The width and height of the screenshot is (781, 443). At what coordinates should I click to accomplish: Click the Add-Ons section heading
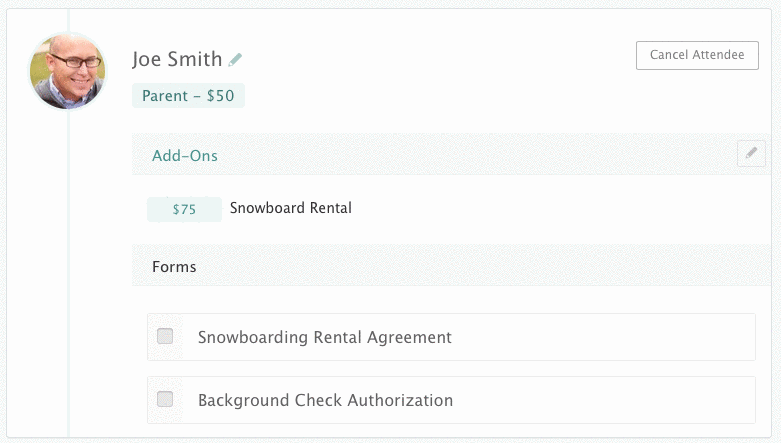tap(185, 155)
